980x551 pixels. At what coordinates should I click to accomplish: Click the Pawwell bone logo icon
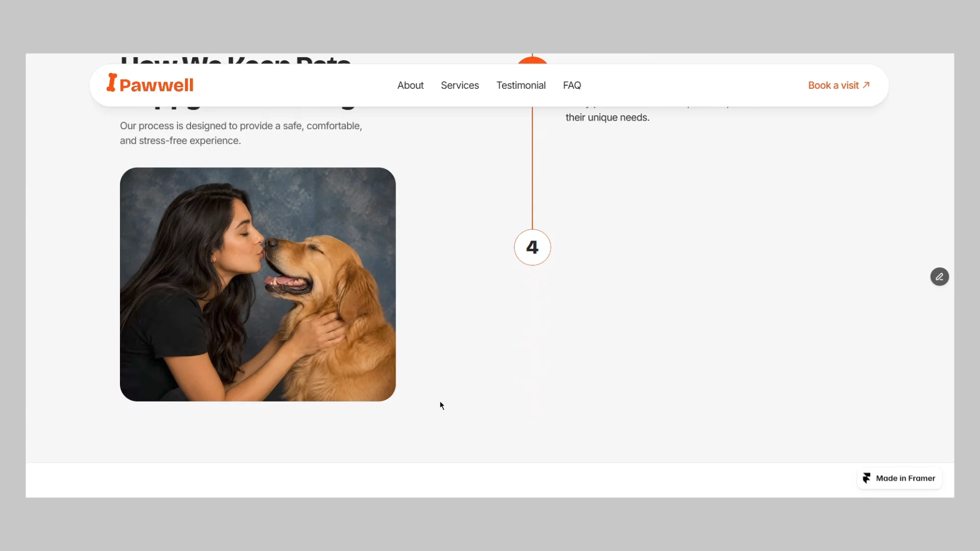tap(111, 83)
